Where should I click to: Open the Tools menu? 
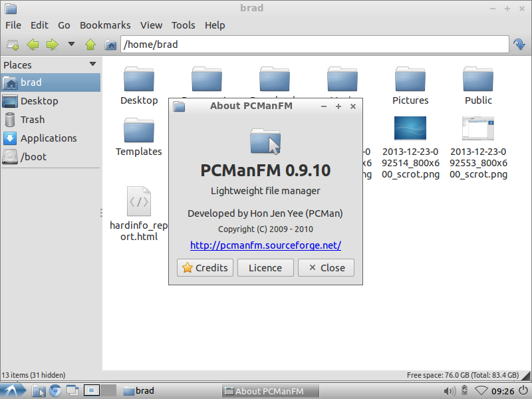click(184, 25)
